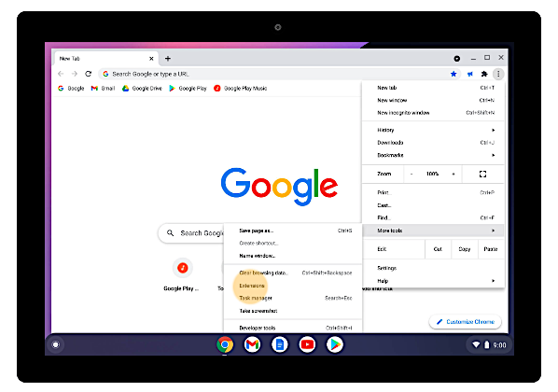558x392 pixels.
Task: Click the Customize Chrome button
Action: pos(465,322)
